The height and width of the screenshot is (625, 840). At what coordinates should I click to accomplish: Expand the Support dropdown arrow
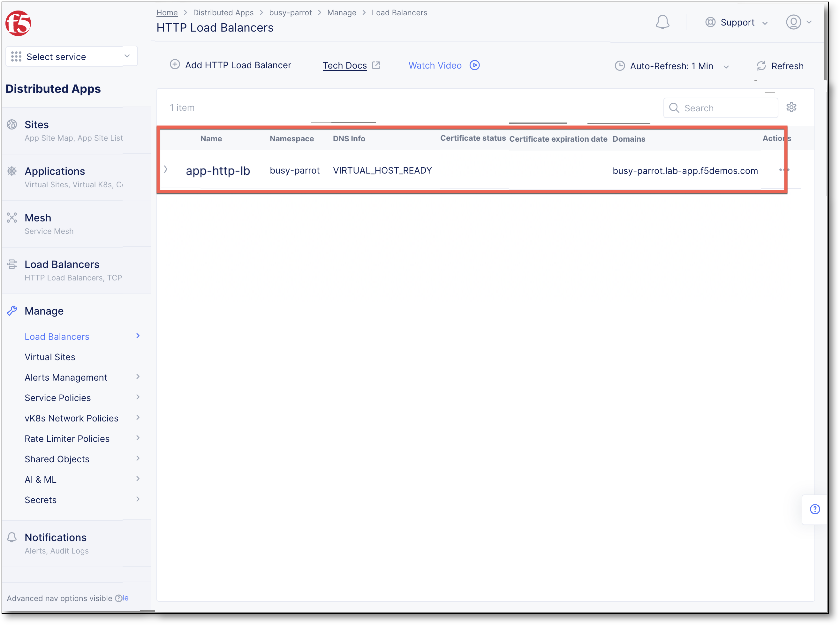(765, 23)
